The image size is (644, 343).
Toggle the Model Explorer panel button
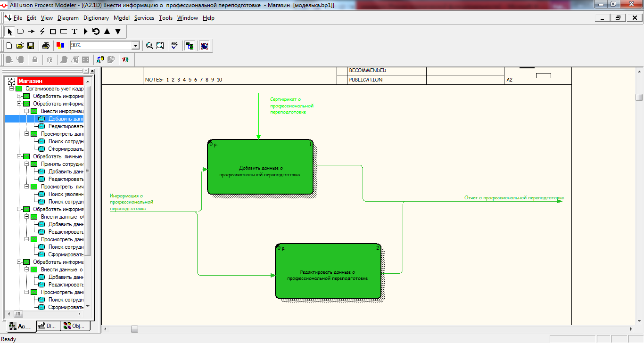pos(190,46)
